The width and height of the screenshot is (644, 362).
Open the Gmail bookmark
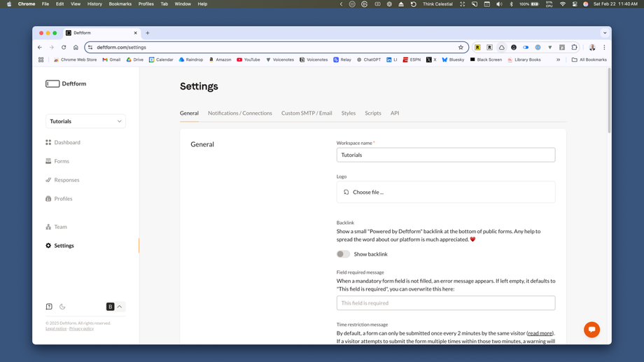[111, 60]
